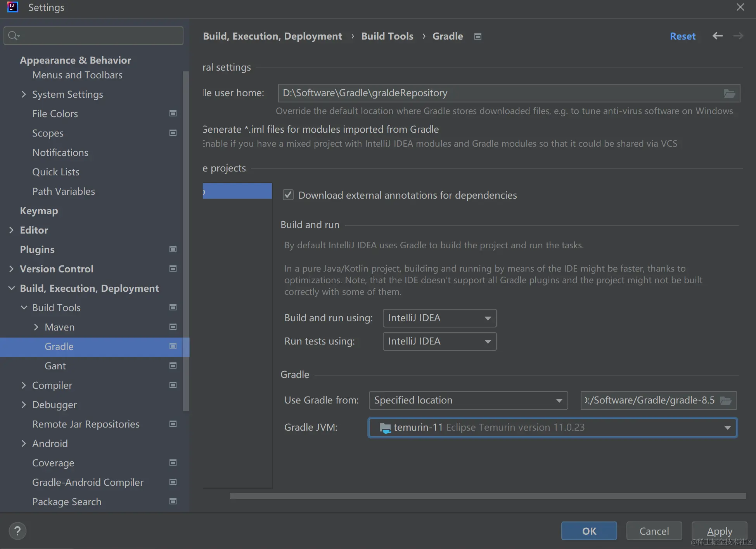This screenshot has width=756, height=549.
Task: Select Menus and Toolbars settings
Action: click(77, 75)
